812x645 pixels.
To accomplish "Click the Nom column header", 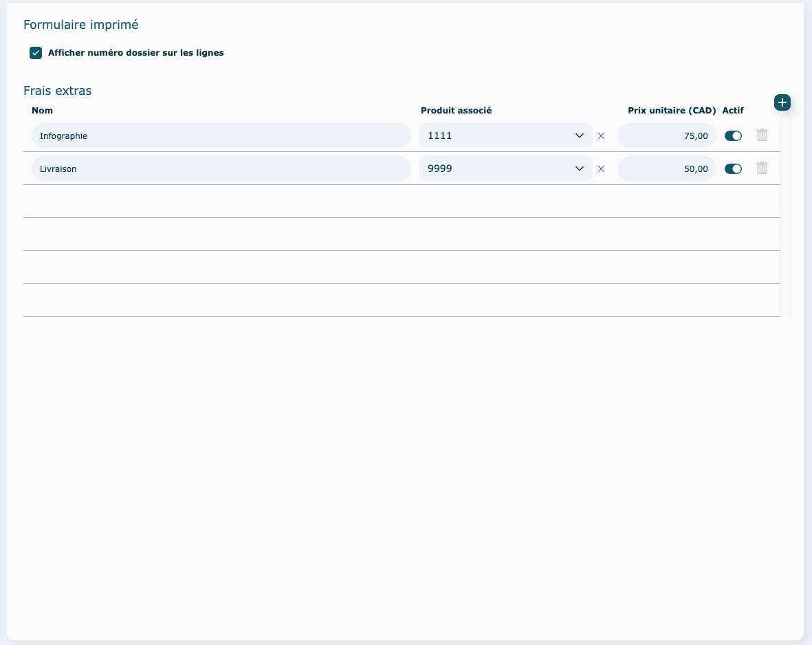I will pos(42,111).
